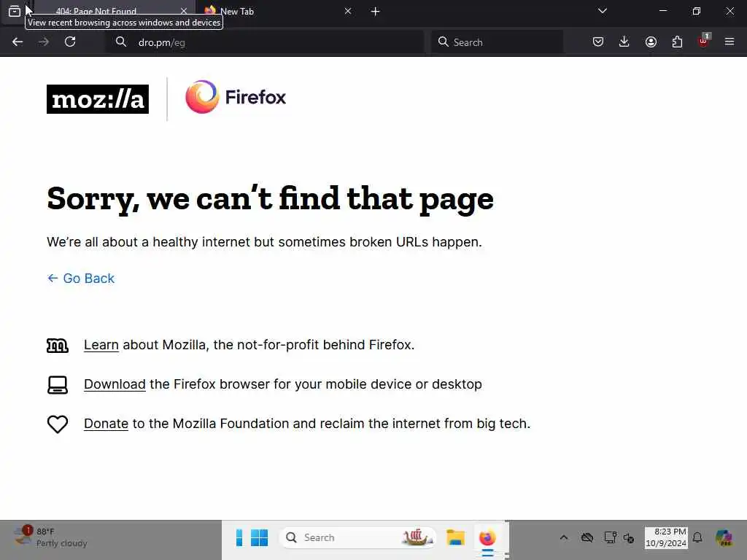Click the heart icon beside Donate
The image size is (747, 560).
57,424
